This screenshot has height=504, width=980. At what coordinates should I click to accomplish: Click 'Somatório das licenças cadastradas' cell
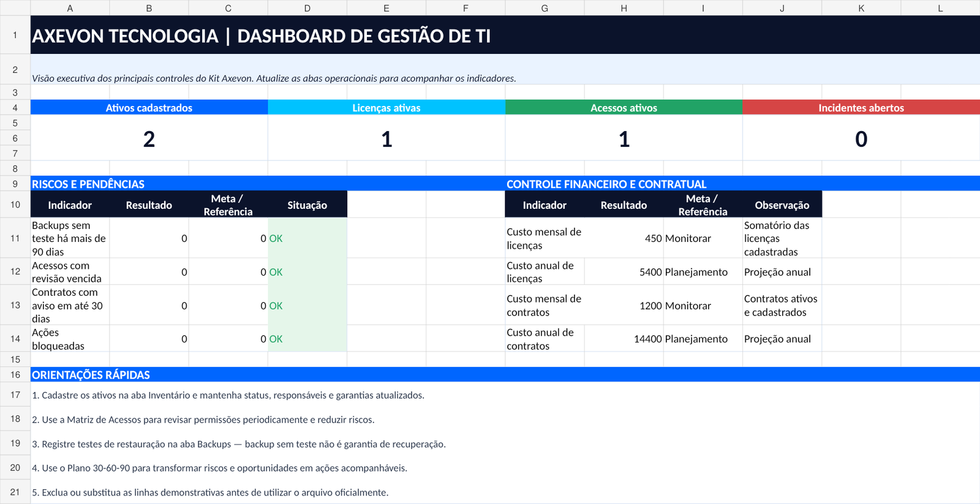[782, 238]
